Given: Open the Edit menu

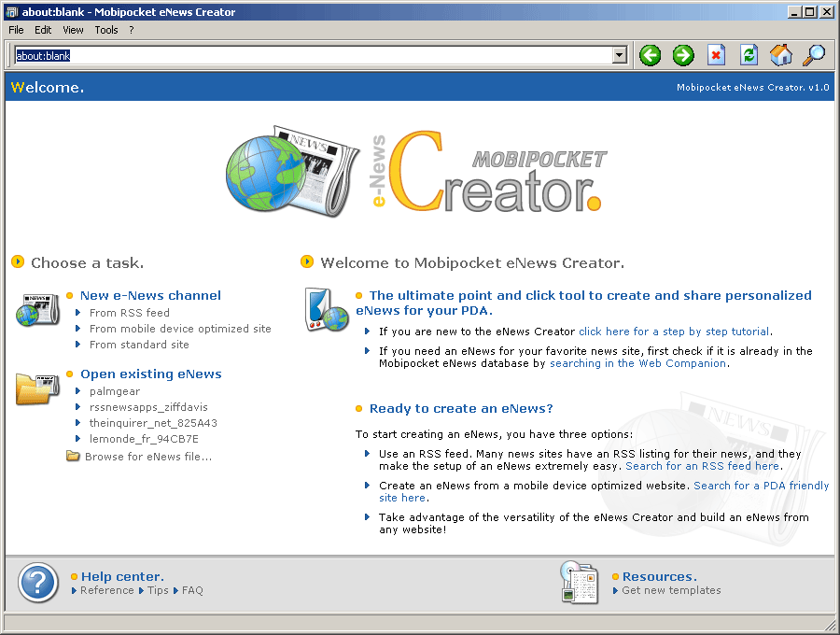Looking at the screenshot, I should (x=43, y=30).
